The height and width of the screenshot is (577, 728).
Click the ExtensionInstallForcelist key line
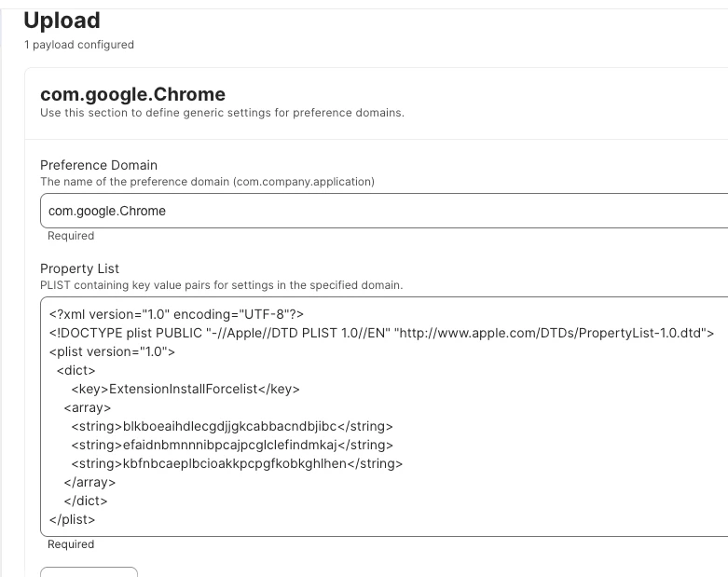tap(185, 389)
